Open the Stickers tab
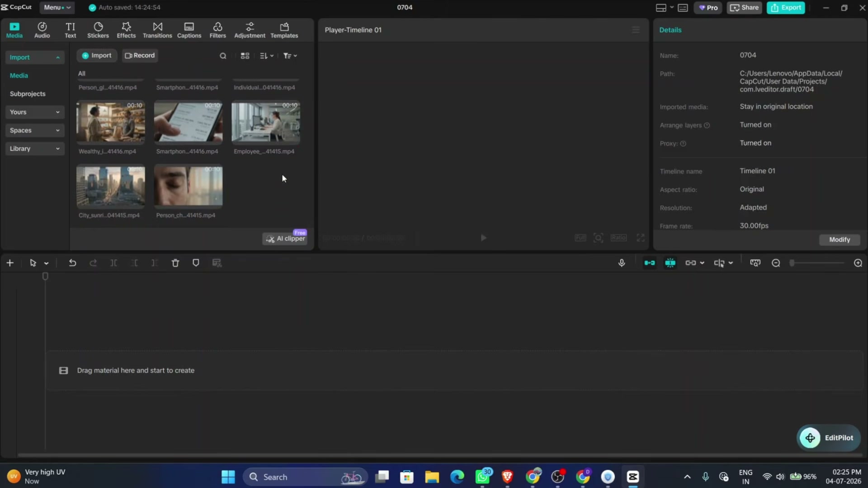868x488 pixels. click(x=98, y=30)
